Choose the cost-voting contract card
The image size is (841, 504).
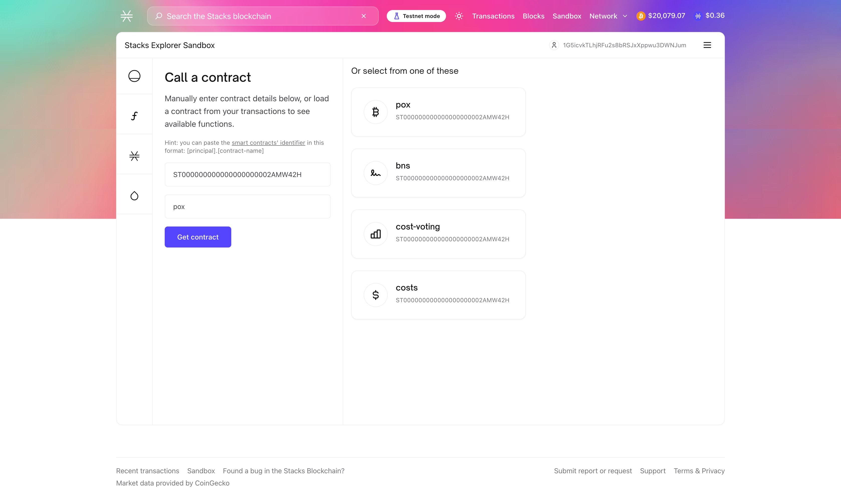[438, 234]
